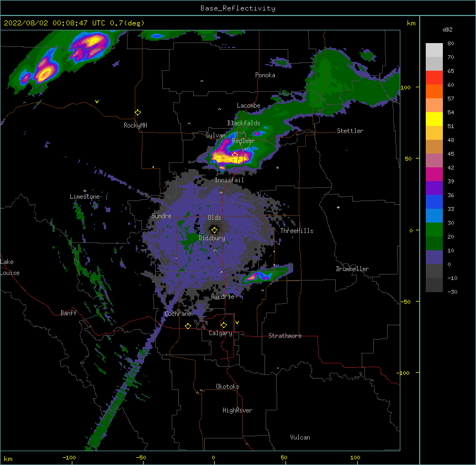Click the asterisk marker east of Innisfail
This screenshot has width=476, height=465.
tap(277, 167)
